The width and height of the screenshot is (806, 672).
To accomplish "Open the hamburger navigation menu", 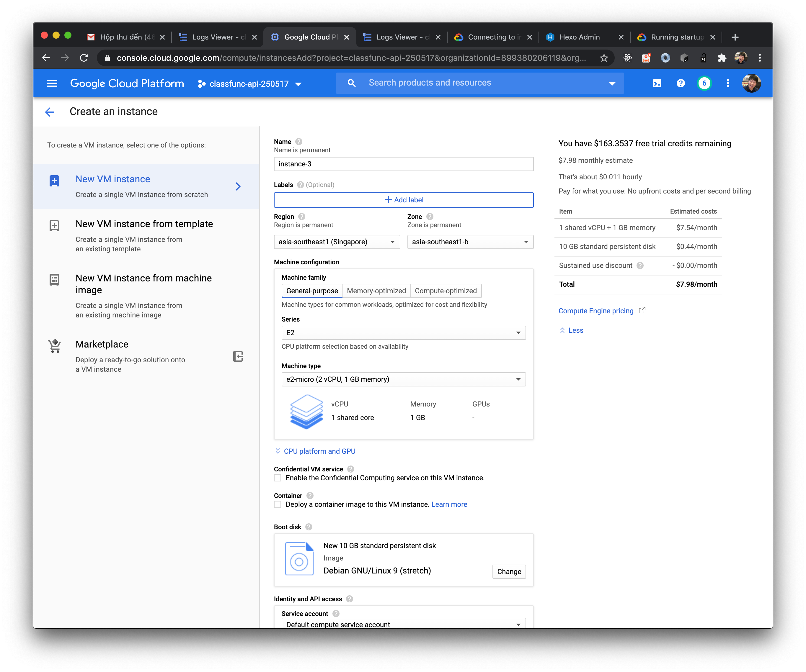I will 52,83.
